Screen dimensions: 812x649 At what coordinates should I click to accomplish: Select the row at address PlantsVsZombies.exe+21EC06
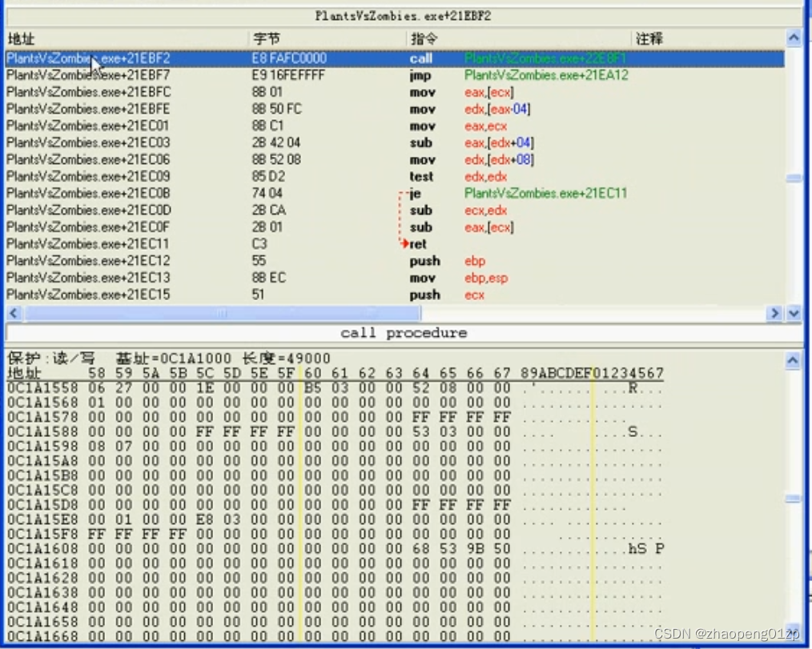[x=395, y=159]
